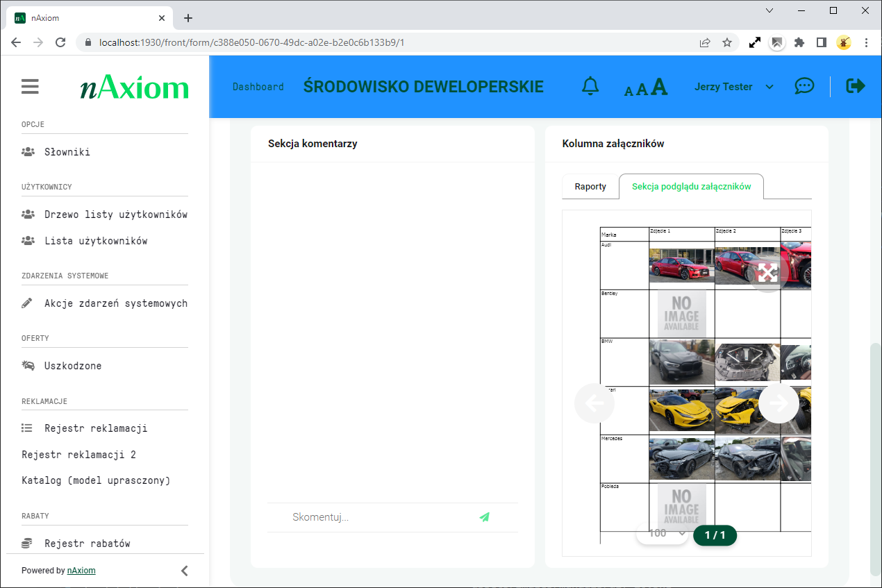This screenshot has height=588, width=882.
Task: Click the page vertical scrollbar
Action: [874, 458]
